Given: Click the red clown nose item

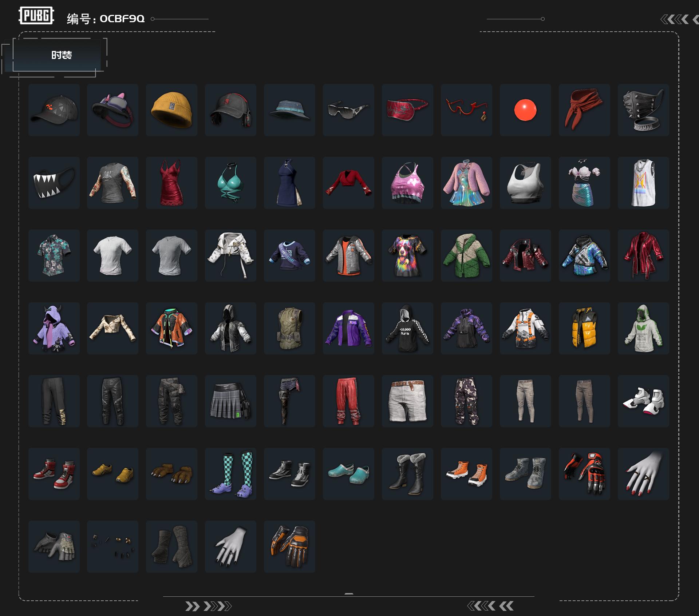Looking at the screenshot, I should 525,110.
